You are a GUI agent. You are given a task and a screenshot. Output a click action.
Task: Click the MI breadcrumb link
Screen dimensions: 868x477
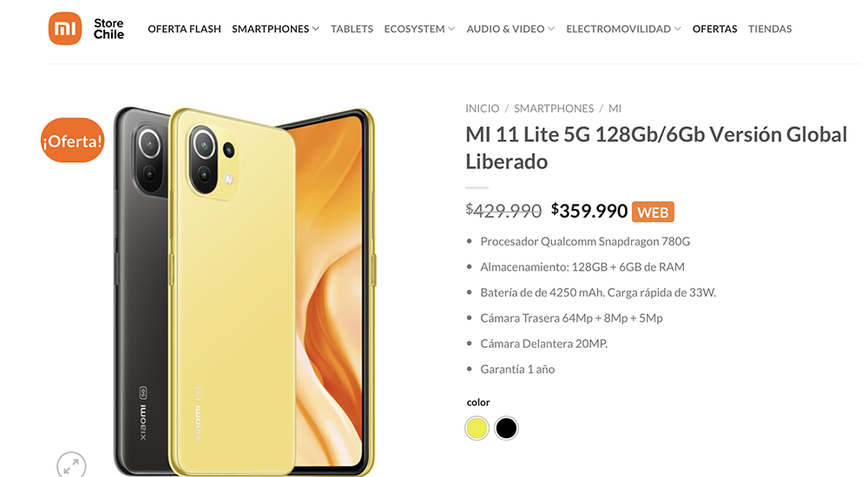pos(615,108)
